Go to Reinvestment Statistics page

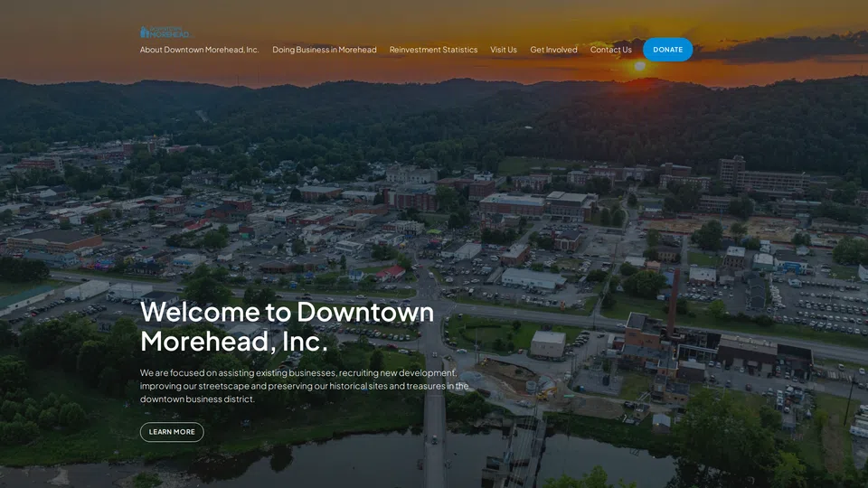433,50
